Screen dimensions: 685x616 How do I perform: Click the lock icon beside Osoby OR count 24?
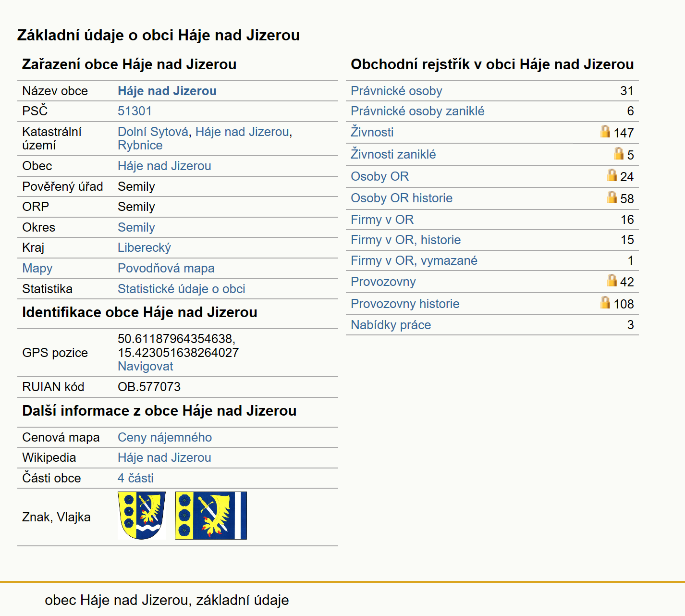(x=612, y=175)
